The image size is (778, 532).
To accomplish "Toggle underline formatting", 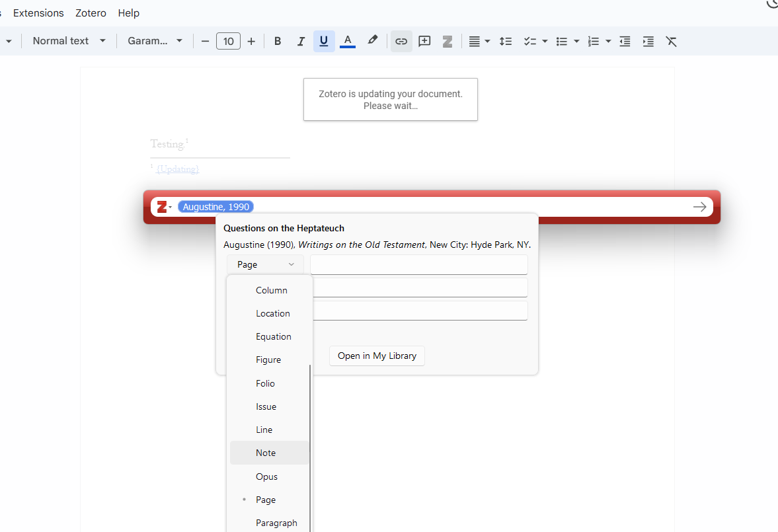I will click(x=324, y=41).
